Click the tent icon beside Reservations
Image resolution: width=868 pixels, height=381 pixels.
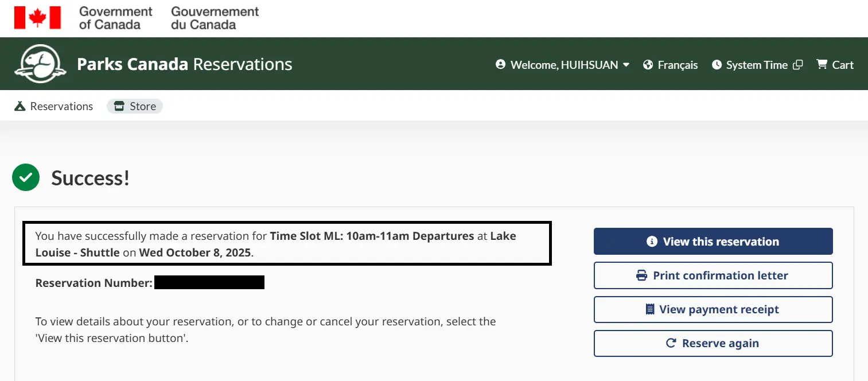pyautogui.click(x=20, y=106)
